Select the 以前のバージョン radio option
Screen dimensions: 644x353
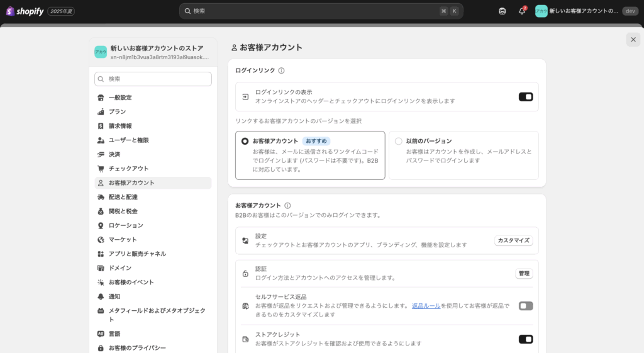[398, 141]
